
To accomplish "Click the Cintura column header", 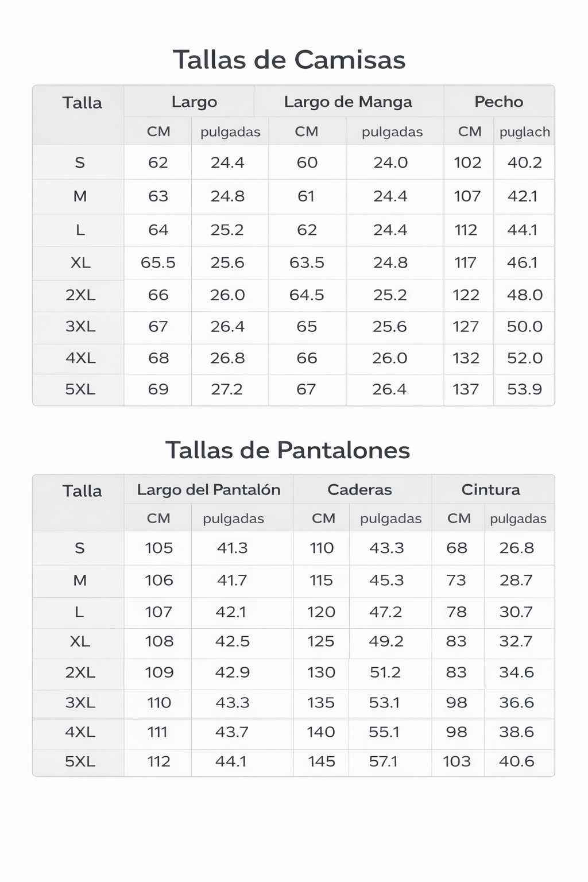I will tap(490, 490).
